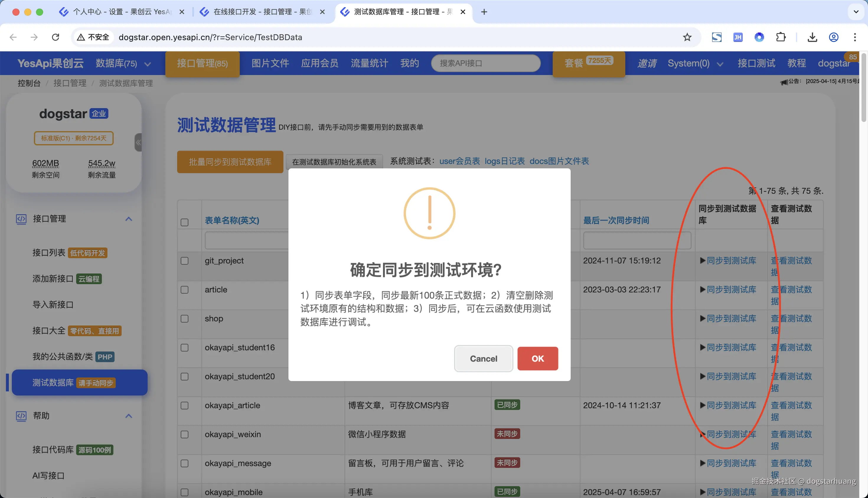Open the browser downloads icon
This screenshot has width=868, height=498.
point(812,37)
